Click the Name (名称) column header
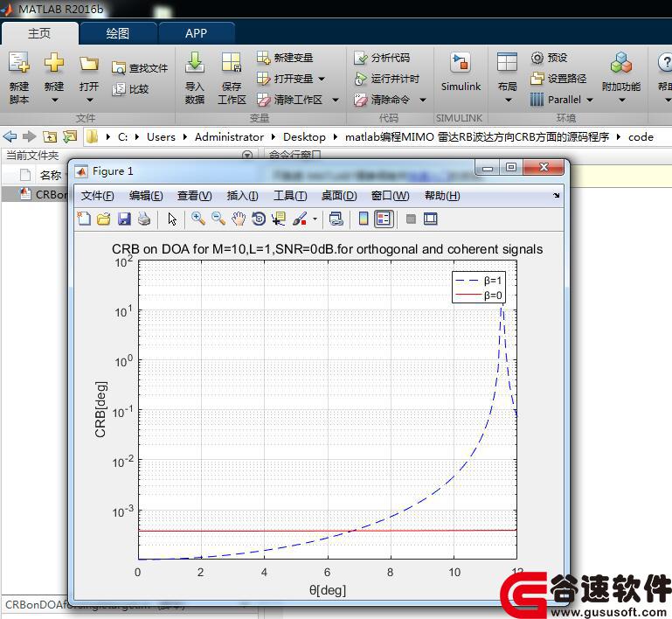This screenshot has width=672, height=619. [x=51, y=175]
